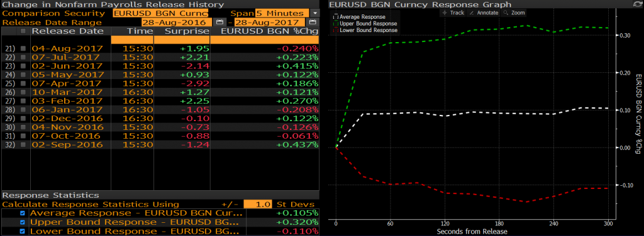The image size is (644, 236).
Task: Uncheck the Lower Bound Response statistics checkbox
Action: [x=23, y=232]
